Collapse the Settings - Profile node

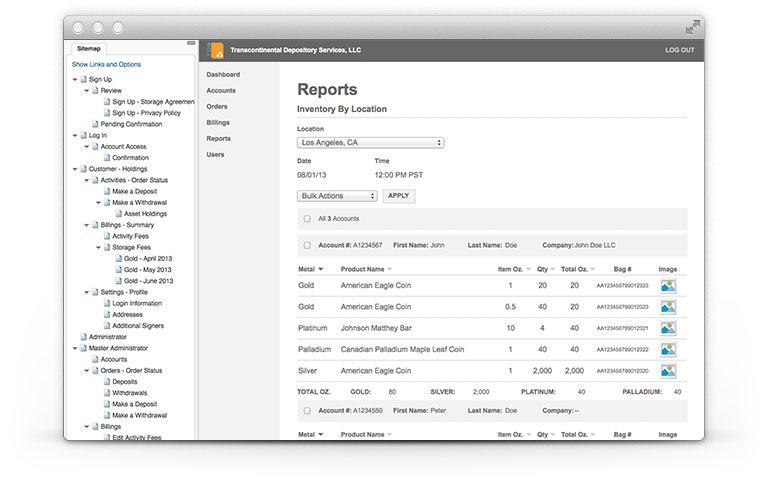[x=87, y=292]
